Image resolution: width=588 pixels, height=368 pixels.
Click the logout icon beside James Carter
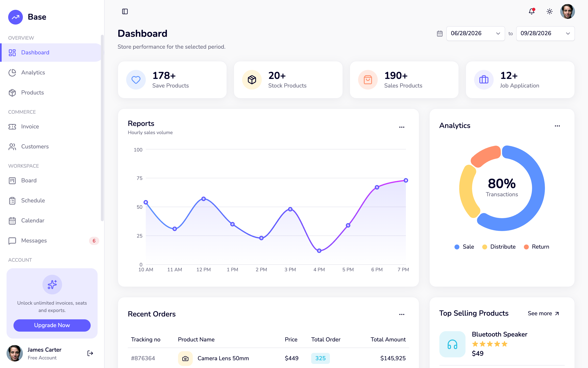(x=90, y=353)
